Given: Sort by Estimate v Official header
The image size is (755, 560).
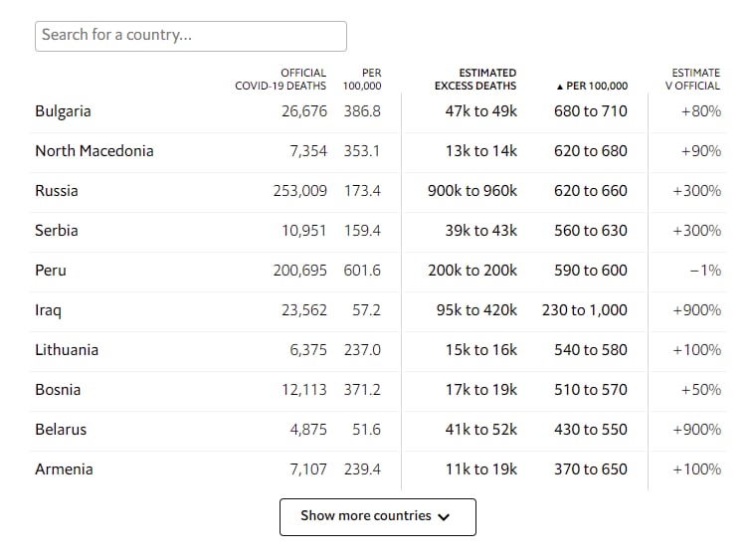Looking at the screenshot, I should click(692, 80).
